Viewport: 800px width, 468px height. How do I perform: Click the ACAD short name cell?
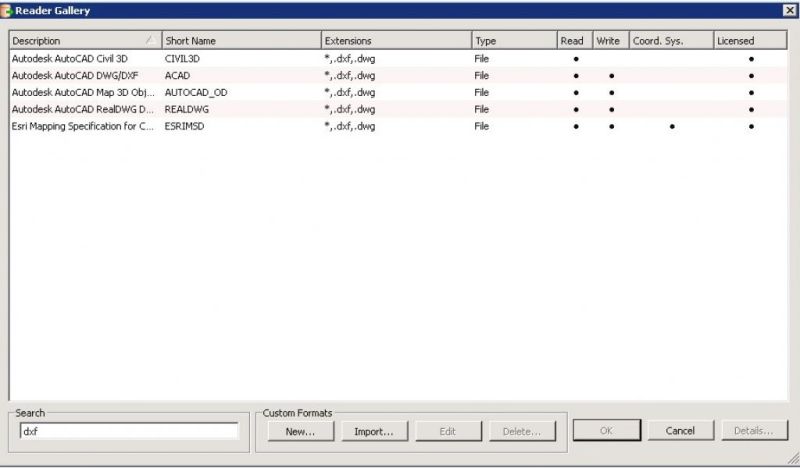pos(177,76)
